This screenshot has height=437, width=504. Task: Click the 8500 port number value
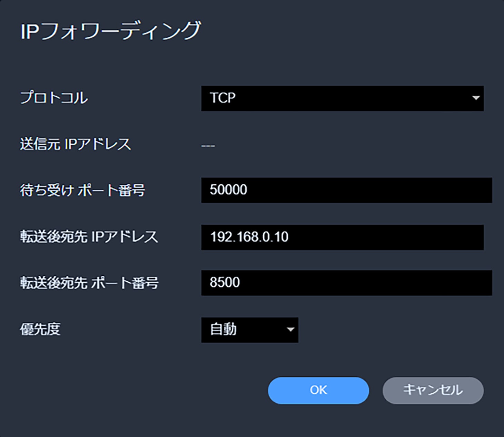222,282
